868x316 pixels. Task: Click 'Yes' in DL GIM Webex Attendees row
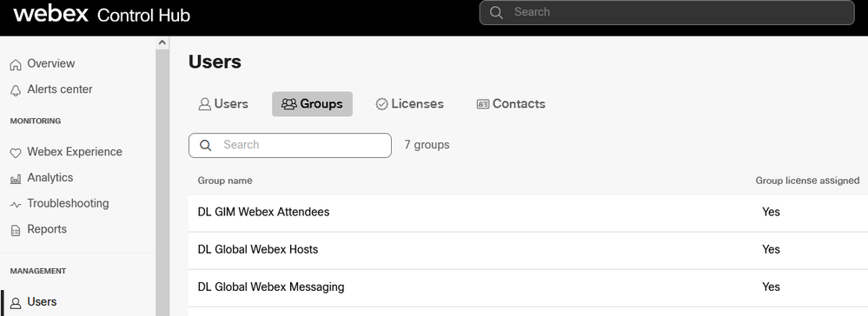click(x=772, y=212)
